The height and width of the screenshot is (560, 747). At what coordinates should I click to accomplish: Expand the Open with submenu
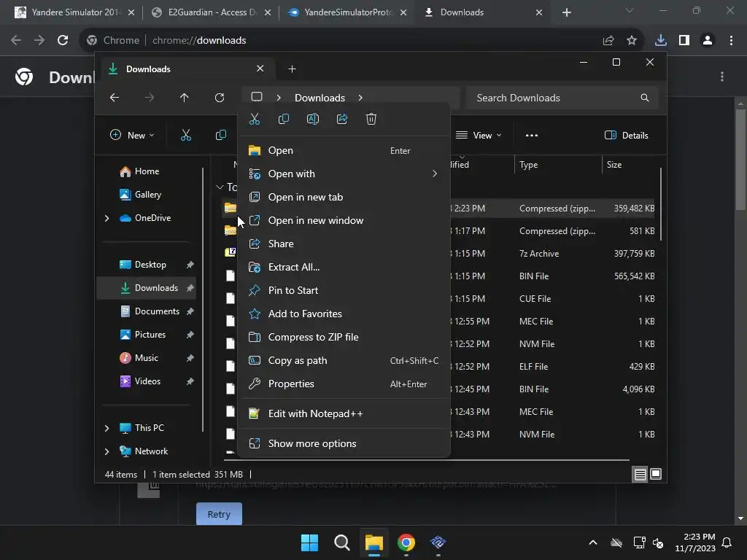[x=435, y=174]
